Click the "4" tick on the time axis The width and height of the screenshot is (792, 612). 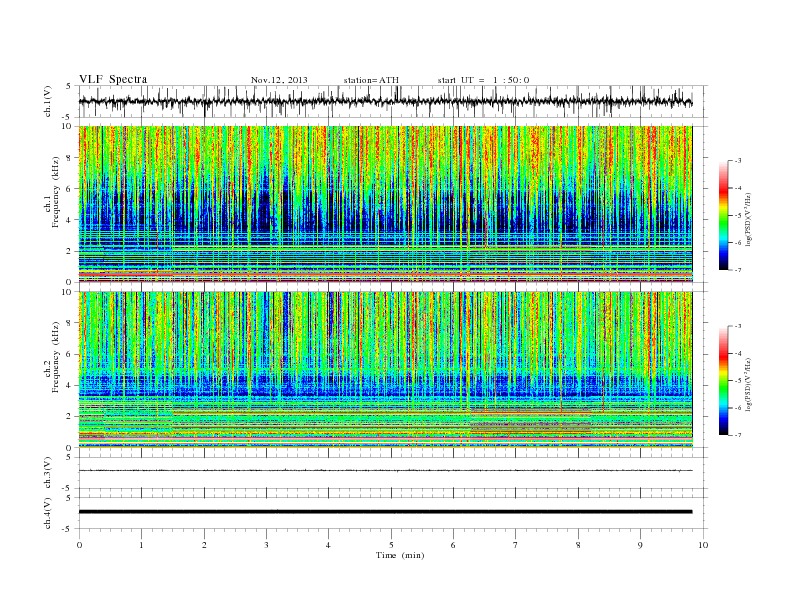pos(329,545)
